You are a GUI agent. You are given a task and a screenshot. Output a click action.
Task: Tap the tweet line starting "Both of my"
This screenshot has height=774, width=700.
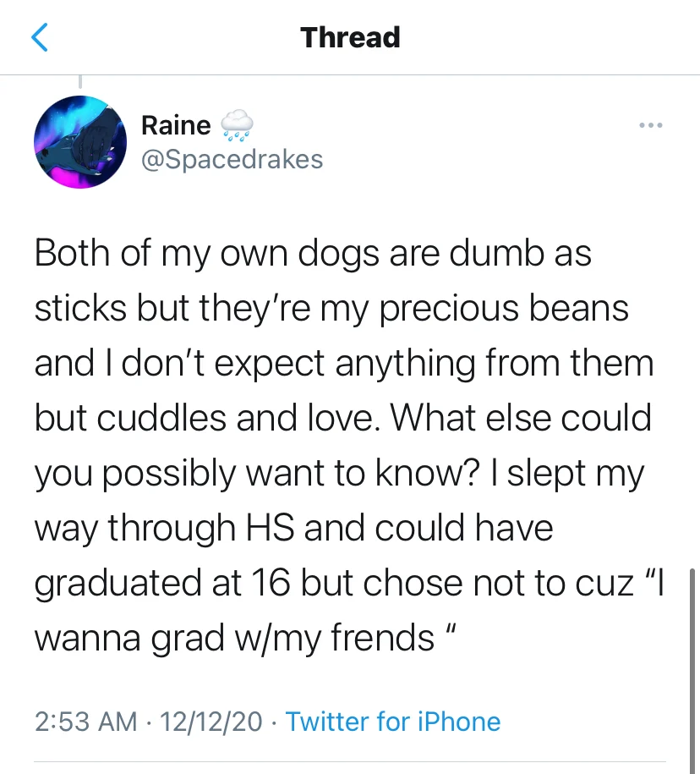[313, 253]
